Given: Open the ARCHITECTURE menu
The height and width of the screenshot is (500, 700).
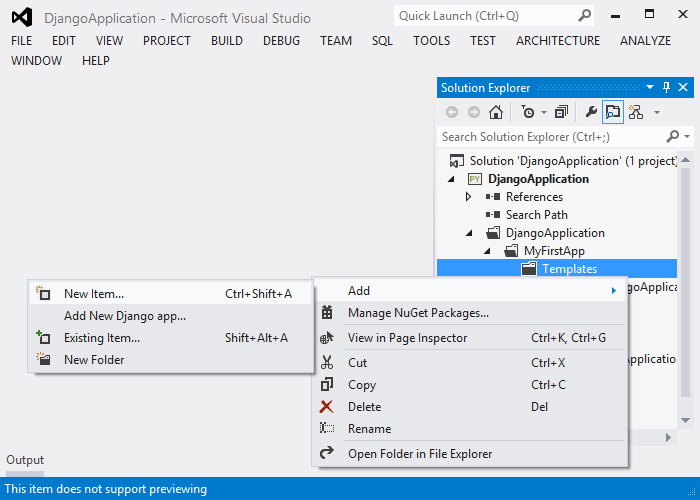Looking at the screenshot, I should point(558,41).
